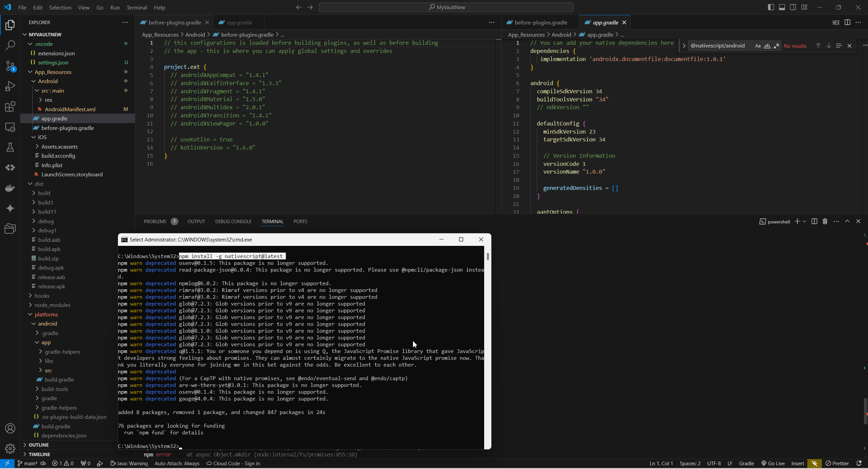Open the Run and Debug view
Screen dimensions: 868x469
tap(10, 86)
